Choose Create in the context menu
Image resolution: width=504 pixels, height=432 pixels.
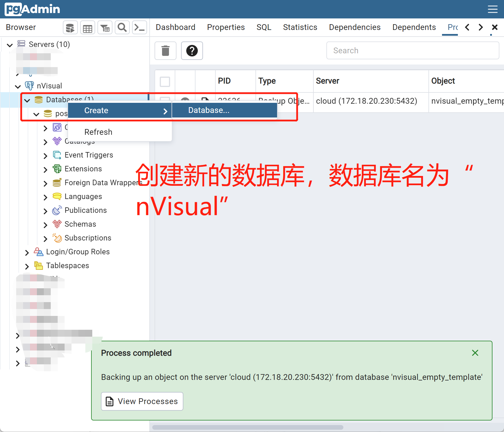120,111
